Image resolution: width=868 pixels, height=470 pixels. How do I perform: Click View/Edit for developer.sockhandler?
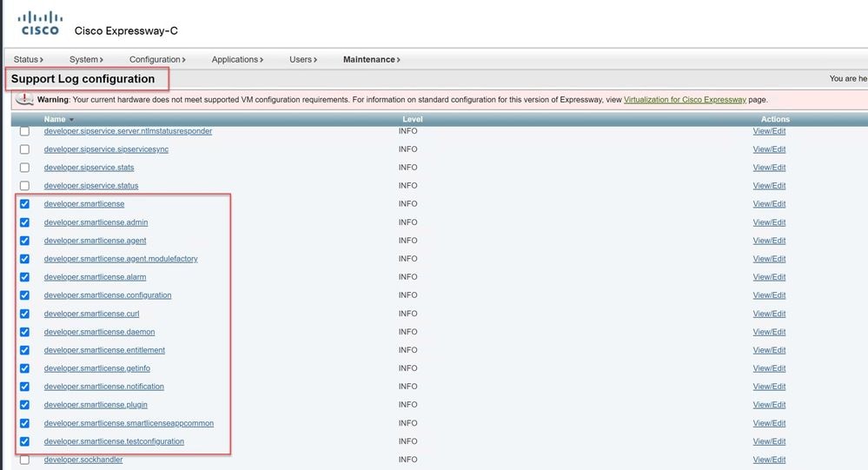click(769, 460)
